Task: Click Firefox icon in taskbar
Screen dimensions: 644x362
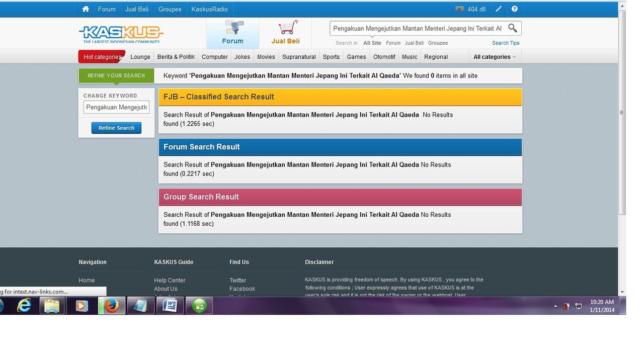Action: (111, 305)
